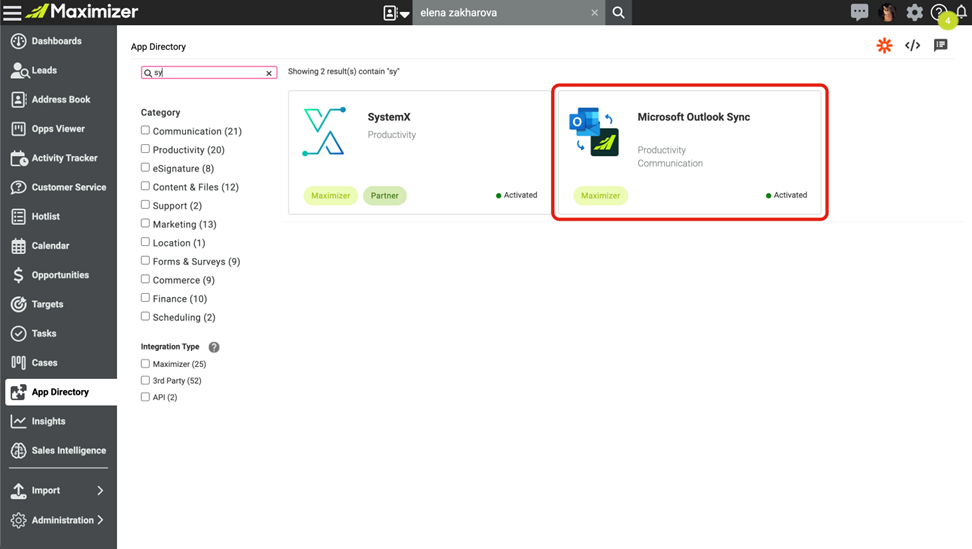Click the Import upload icon

point(19,491)
